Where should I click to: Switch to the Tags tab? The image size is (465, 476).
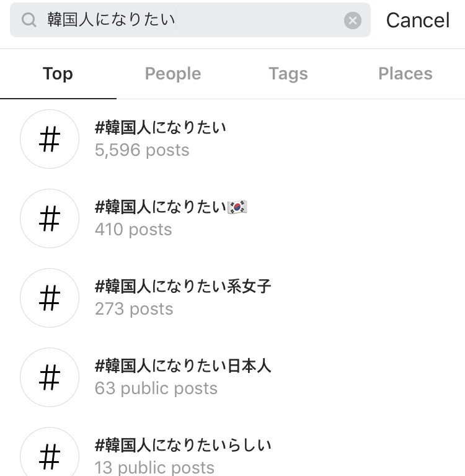click(288, 74)
